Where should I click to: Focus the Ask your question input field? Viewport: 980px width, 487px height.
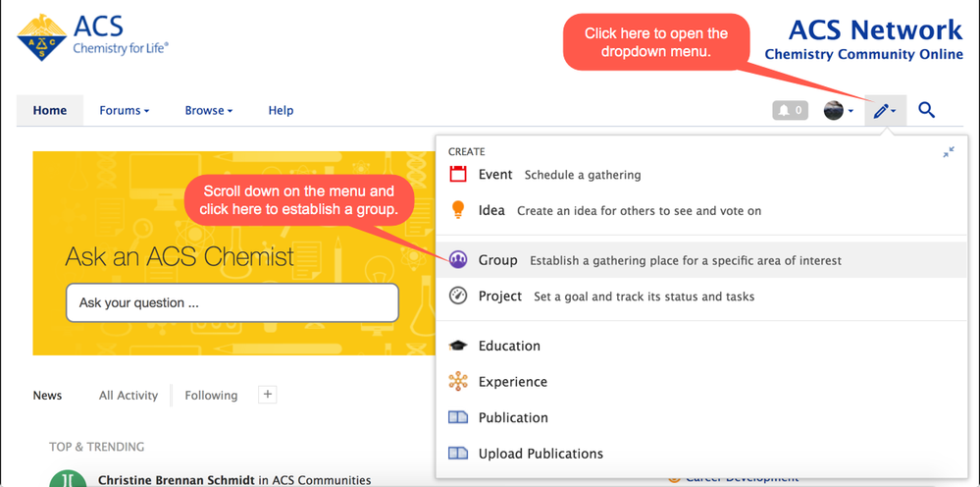coord(232,303)
